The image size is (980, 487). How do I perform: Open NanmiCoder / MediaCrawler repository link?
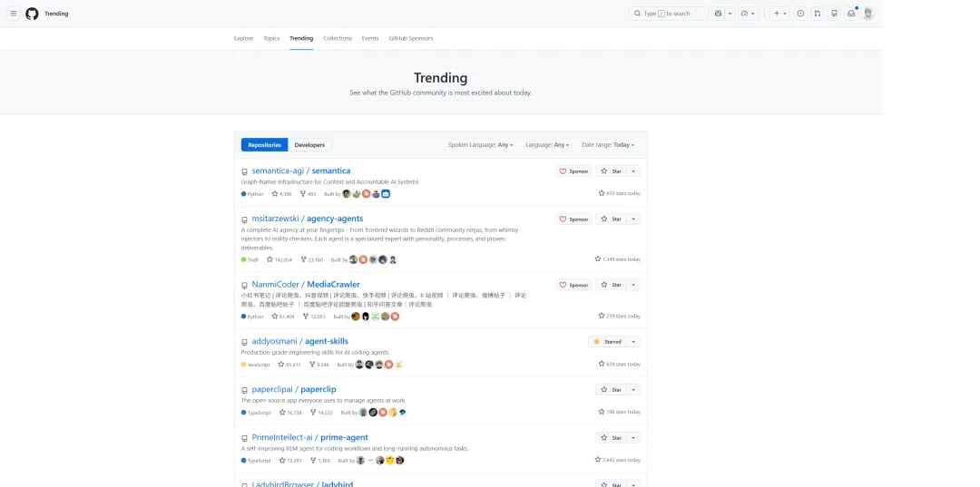point(306,285)
